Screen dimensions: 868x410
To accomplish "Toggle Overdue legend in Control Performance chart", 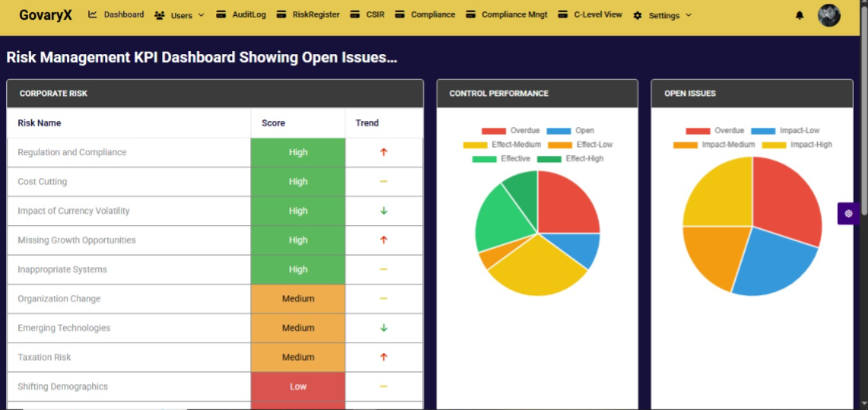I will click(x=510, y=130).
